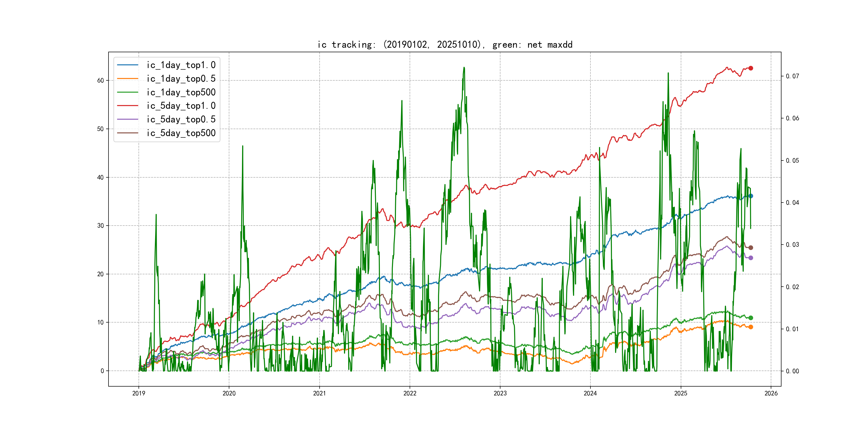Viewport: 868px width, 434px height.
Task: Click the red endpoint marker of ic_5day_top1.0
Action: pyautogui.click(x=750, y=68)
